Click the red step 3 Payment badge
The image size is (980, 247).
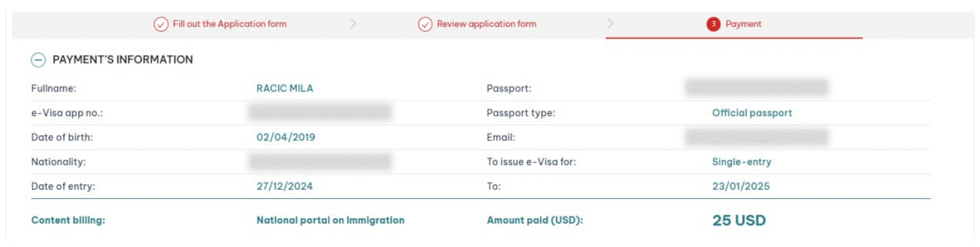(x=713, y=24)
